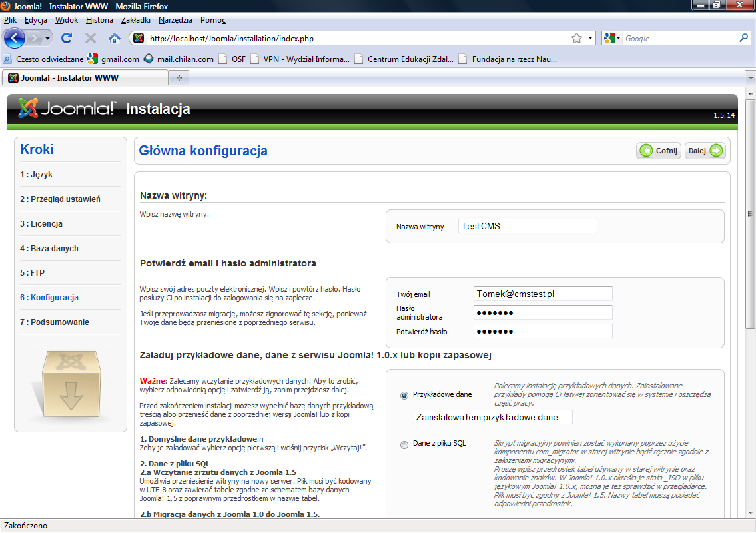
Task: Click the Joomla favicon in the address bar
Action: point(139,38)
